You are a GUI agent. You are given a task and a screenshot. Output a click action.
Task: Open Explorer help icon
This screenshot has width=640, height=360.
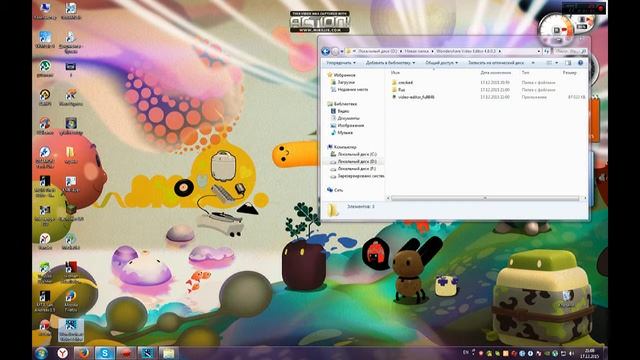580,63
